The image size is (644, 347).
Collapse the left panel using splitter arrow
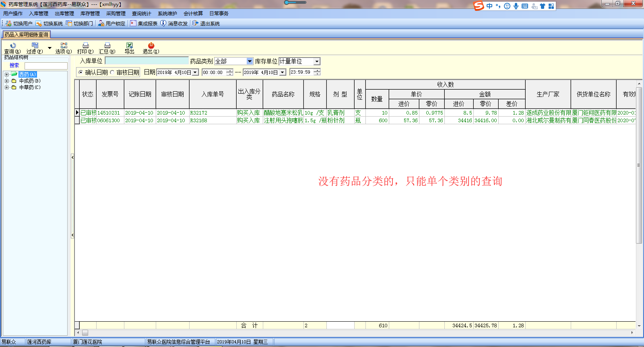[x=72, y=157]
